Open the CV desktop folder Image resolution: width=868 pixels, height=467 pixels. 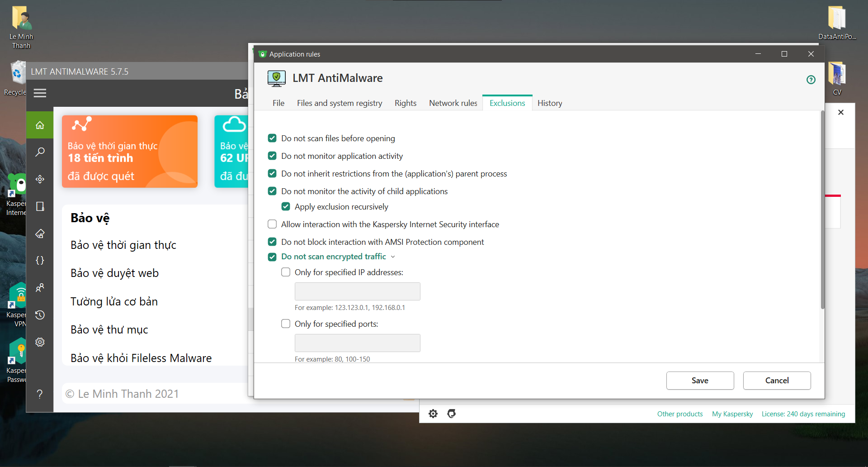point(837,79)
